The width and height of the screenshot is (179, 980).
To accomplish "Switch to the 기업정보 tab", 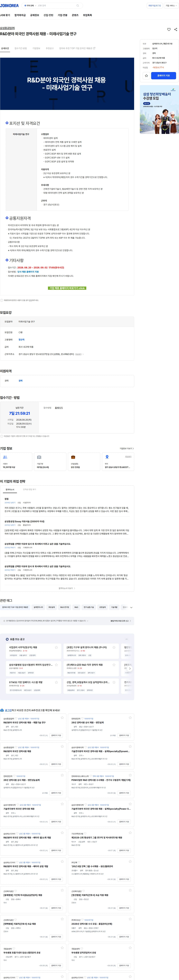I will (x=36, y=48).
